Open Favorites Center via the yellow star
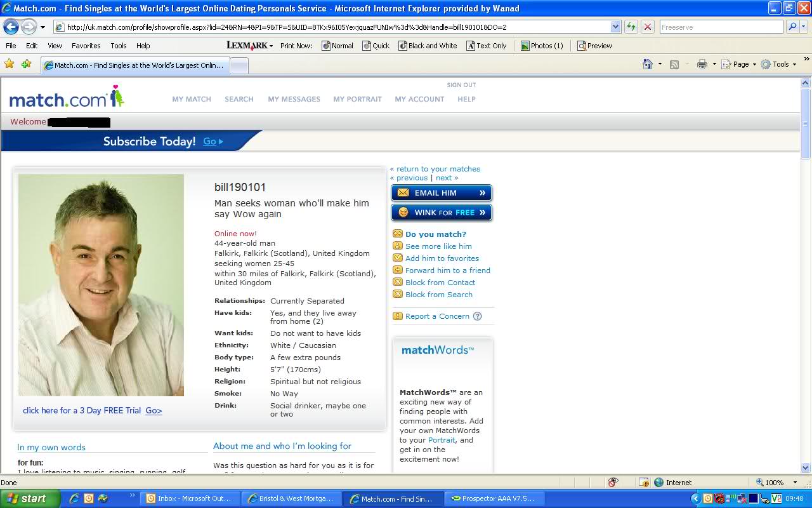Image resolution: width=812 pixels, height=508 pixels. pyautogui.click(x=10, y=64)
